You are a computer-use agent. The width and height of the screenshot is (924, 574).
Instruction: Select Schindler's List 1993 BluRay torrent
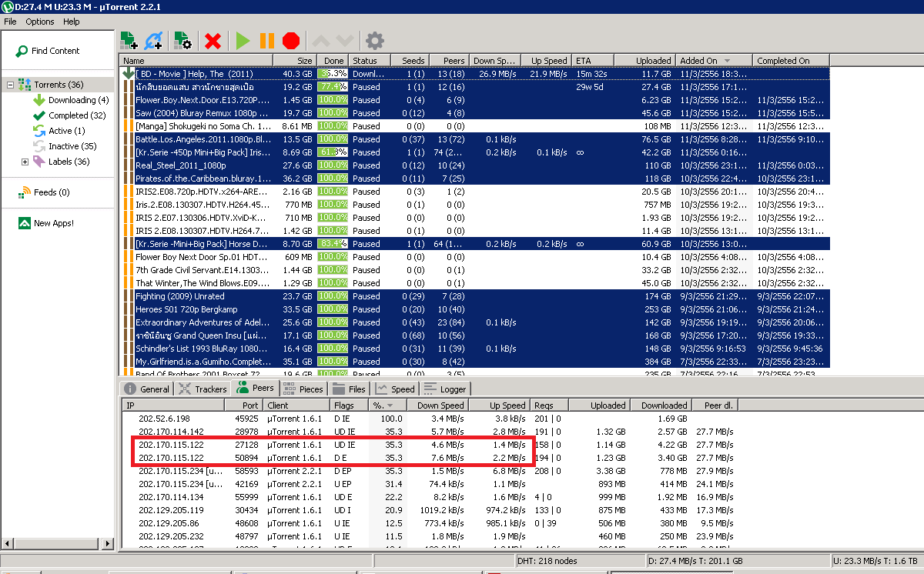474,349
